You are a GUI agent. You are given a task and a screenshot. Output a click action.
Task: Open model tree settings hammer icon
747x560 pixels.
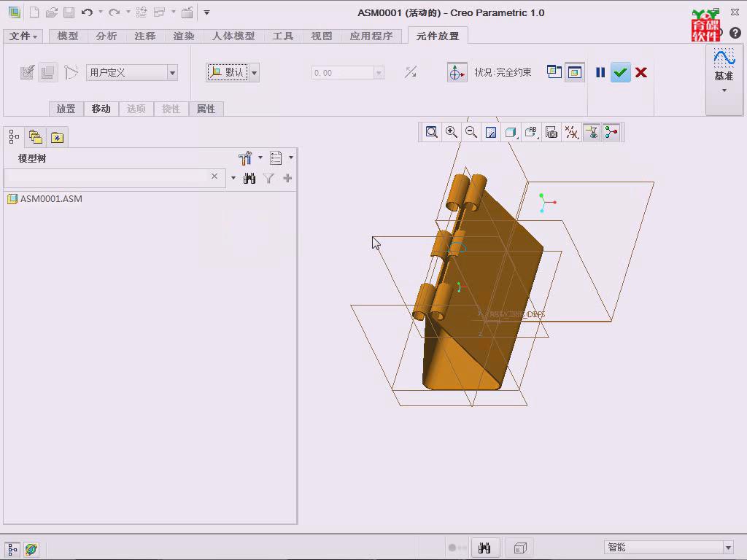245,157
